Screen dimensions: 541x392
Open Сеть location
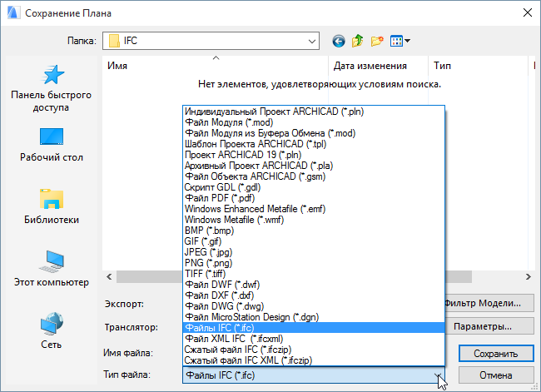point(52,331)
